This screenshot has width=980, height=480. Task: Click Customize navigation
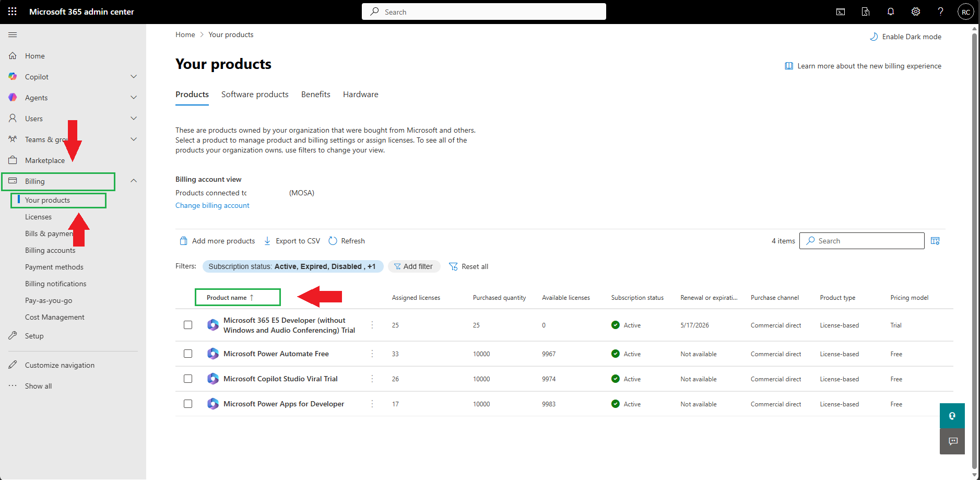coord(60,365)
